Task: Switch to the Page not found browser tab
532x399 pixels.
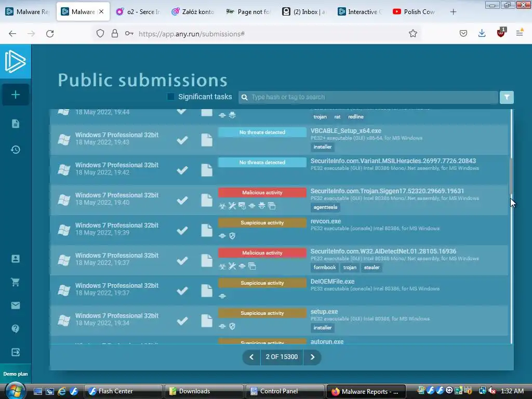Action: coord(248,12)
